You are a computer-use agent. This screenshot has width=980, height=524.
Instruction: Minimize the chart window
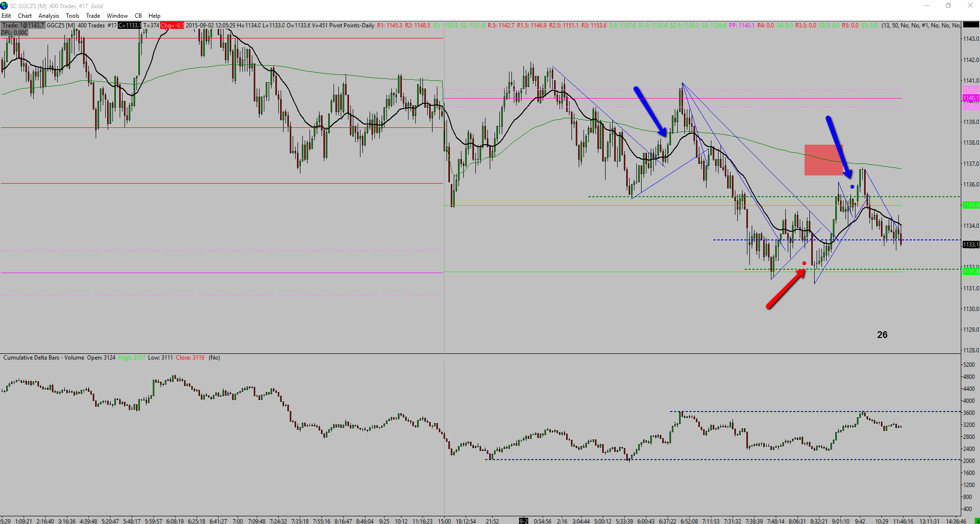point(927,6)
